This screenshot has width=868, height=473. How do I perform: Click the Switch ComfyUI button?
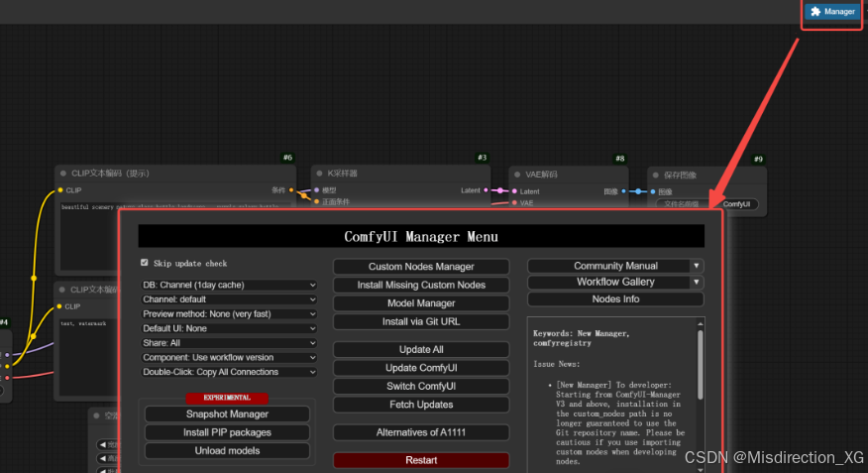click(421, 386)
